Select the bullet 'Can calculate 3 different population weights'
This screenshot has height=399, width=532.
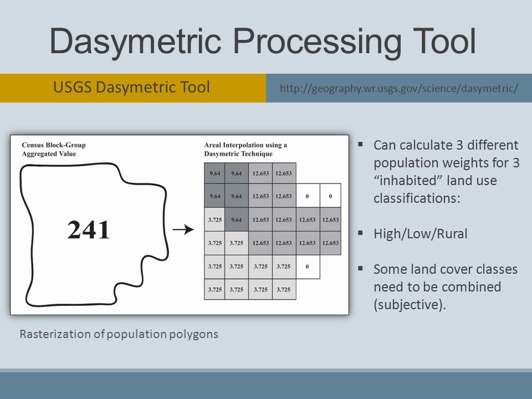click(446, 171)
